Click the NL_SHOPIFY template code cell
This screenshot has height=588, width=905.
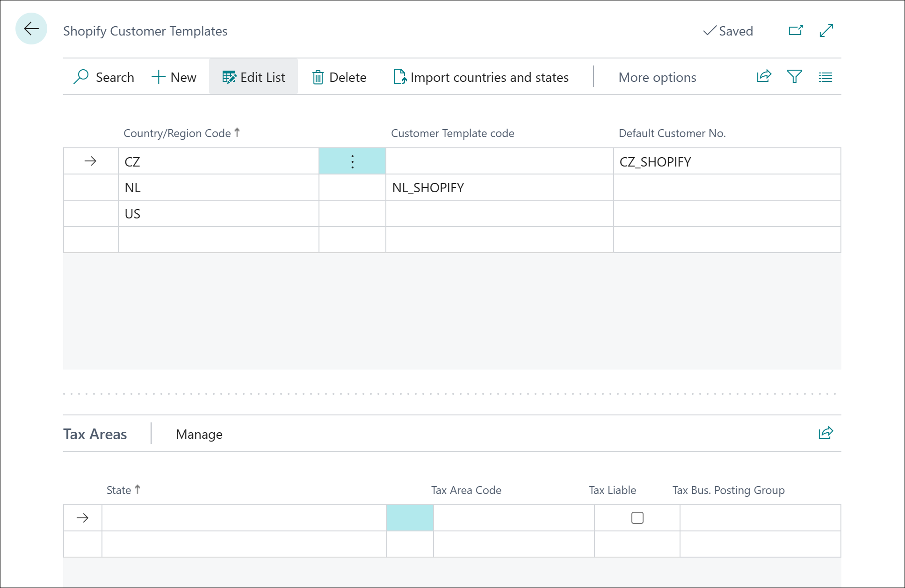tap(500, 188)
